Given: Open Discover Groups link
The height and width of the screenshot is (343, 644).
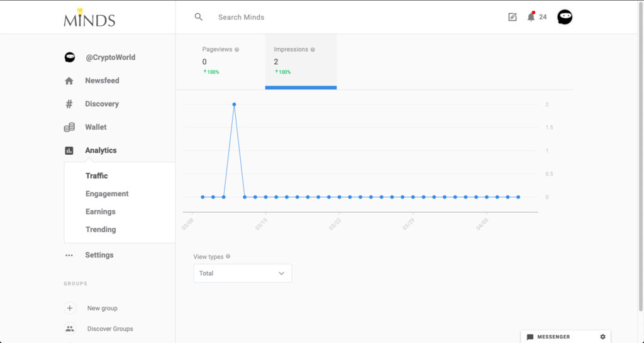Looking at the screenshot, I should point(110,329).
